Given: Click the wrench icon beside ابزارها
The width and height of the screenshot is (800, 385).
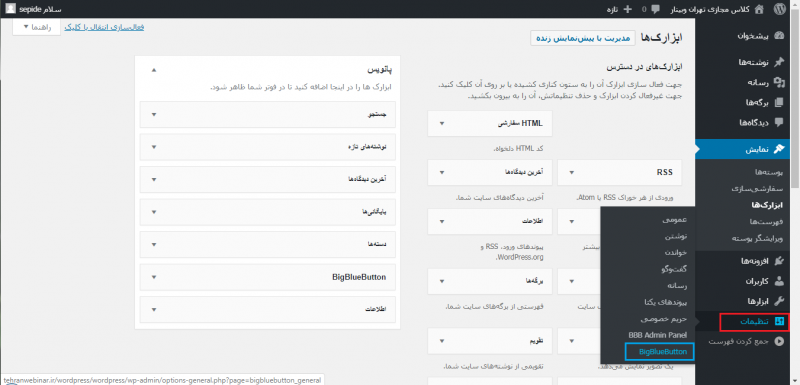Looking at the screenshot, I should click(x=779, y=301).
